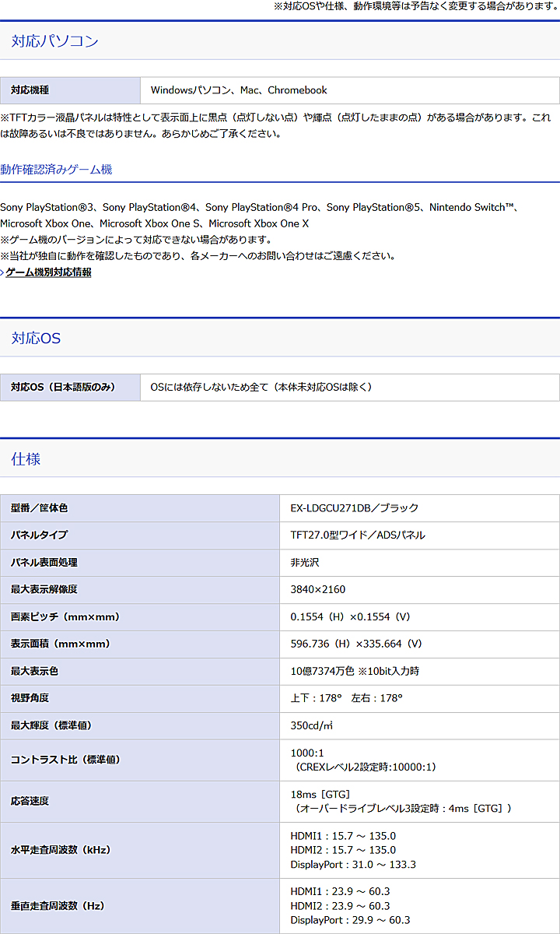The image size is (560, 934).
Task: Click the パネル表面処理 row label
Action: 140,563
